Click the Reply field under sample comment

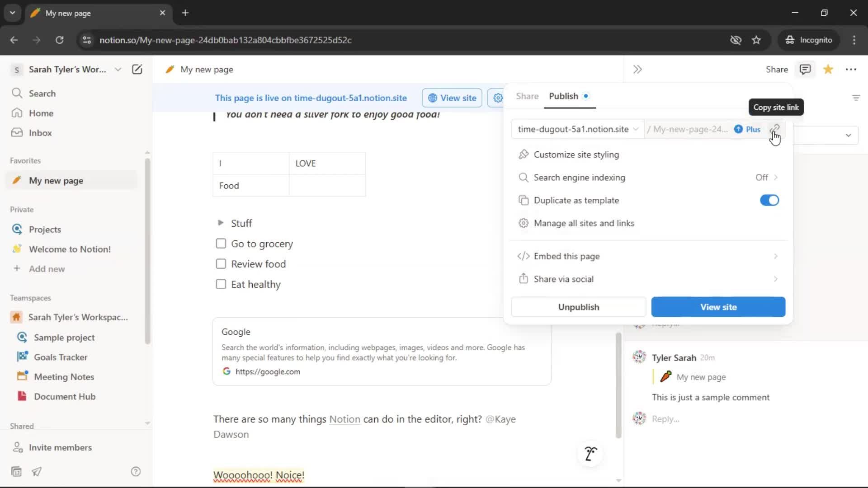click(x=665, y=419)
